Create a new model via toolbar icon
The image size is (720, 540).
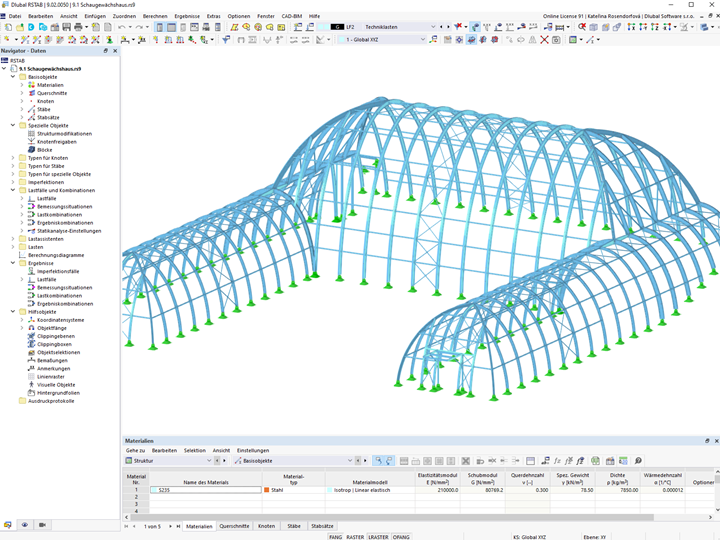coord(8,28)
